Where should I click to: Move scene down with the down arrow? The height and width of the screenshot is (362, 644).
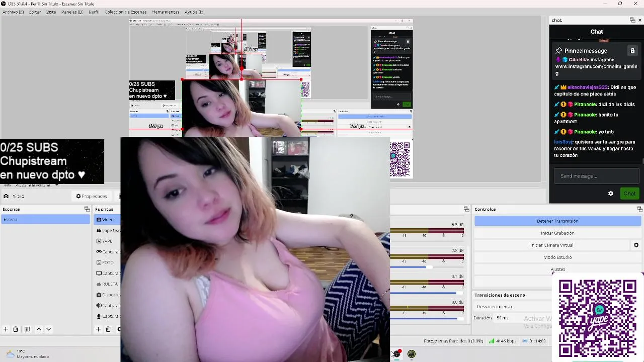click(48, 329)
